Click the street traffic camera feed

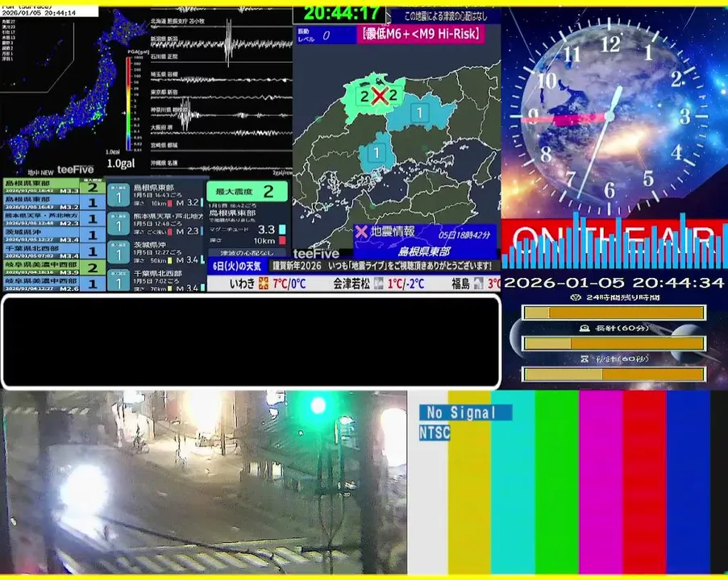(204, 483)
